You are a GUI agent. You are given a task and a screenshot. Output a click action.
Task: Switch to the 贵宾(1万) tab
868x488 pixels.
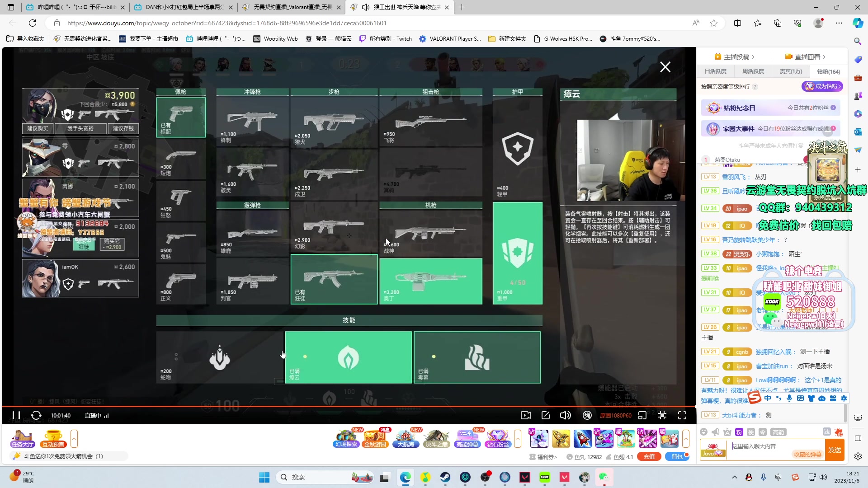[791, 71]
